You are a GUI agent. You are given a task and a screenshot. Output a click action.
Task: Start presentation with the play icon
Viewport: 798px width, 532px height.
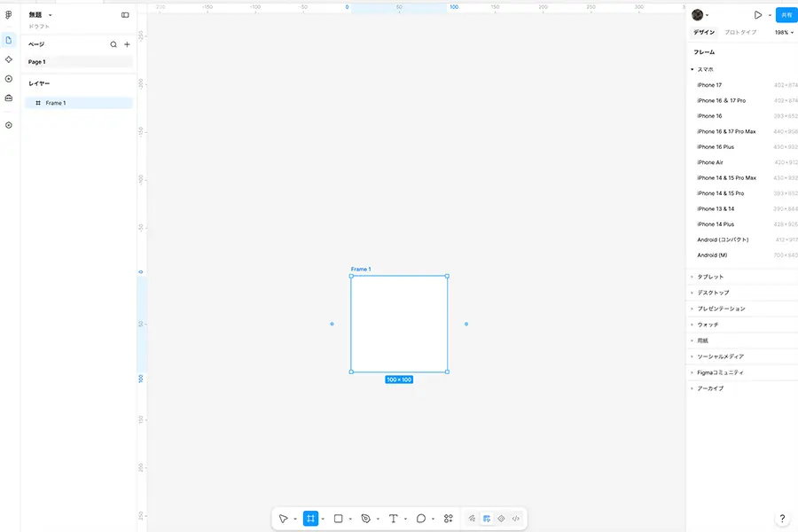point(758,15)
